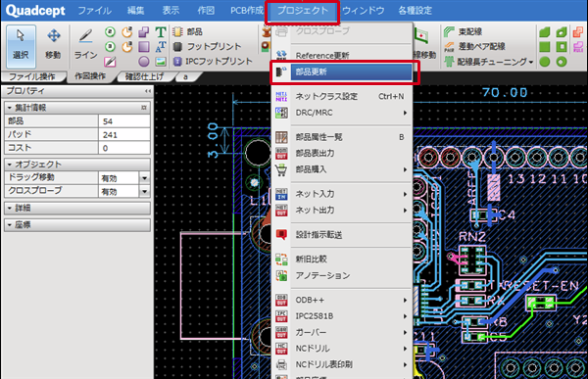This screenshot has width=588, height=379.
Task: Open the ウィンドウ menu
Action: pos(363,11)
